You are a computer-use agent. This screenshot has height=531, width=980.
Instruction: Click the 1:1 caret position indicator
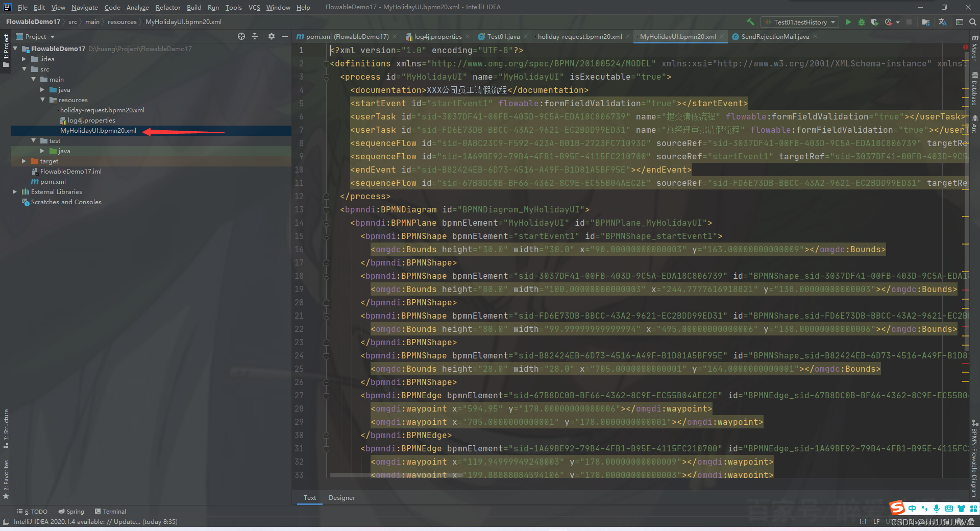click(x=863, y=521)
